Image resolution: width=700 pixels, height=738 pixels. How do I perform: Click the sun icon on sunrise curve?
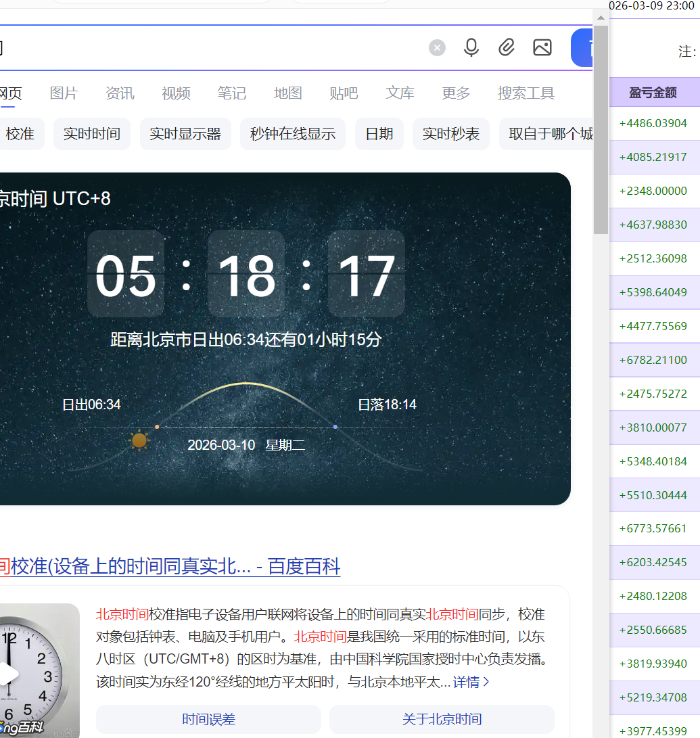(139, 441)
